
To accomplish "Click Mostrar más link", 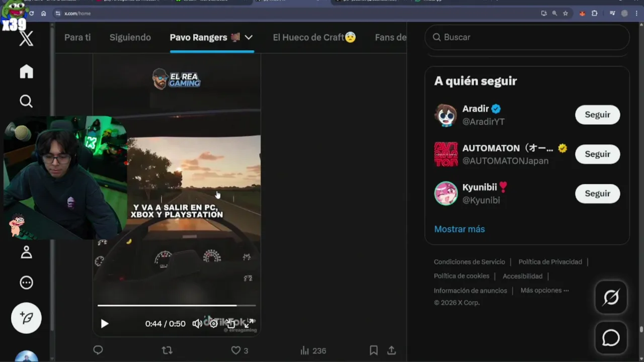I will [x=459, y=229].
